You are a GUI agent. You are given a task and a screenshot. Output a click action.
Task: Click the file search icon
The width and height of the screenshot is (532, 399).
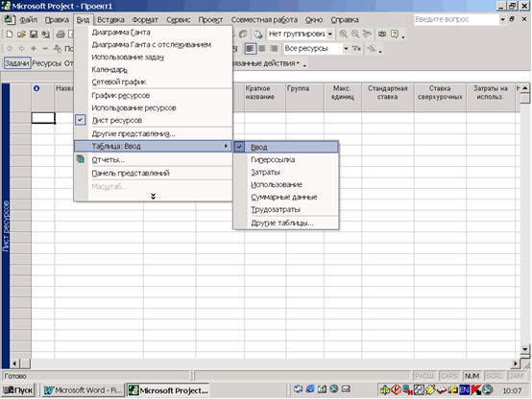[x=45, y=34]
